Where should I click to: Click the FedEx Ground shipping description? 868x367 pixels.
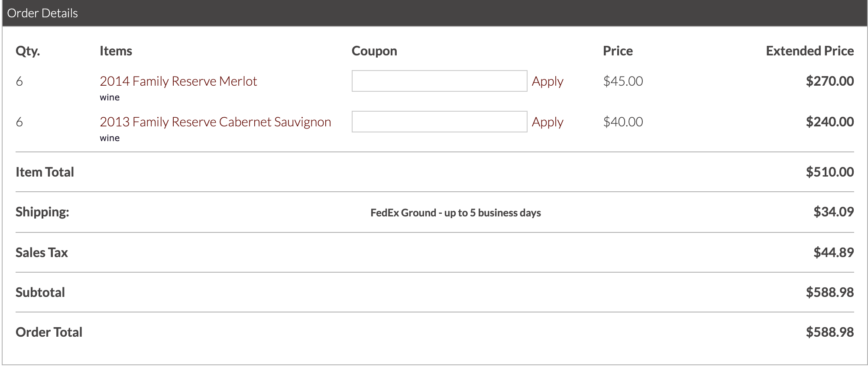coord(456,212)
